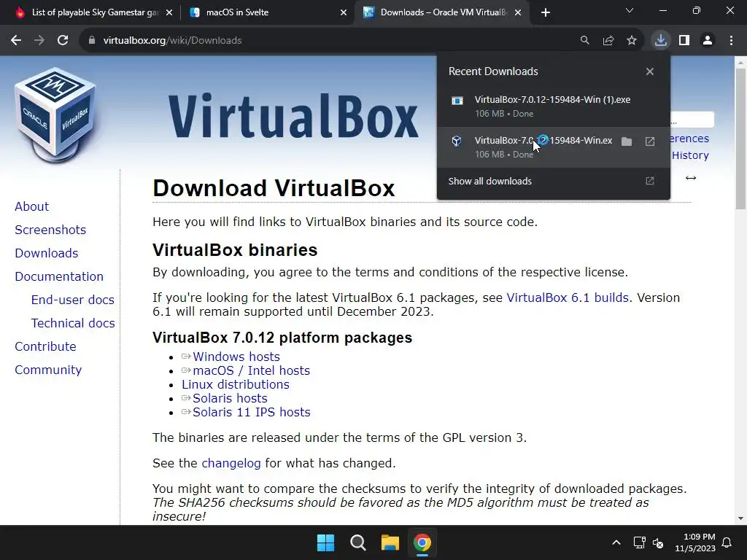The height and width of the screenshot is (560, 747).
Task: Close the Recent Downloads popup
Action: pos(650,71)
